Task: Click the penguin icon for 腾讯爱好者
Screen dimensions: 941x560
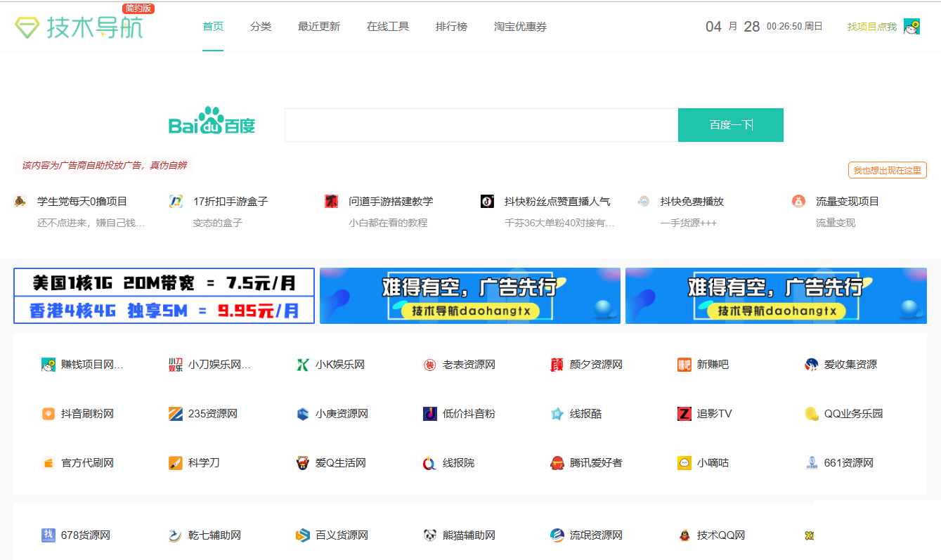Action: pos(557,463)
